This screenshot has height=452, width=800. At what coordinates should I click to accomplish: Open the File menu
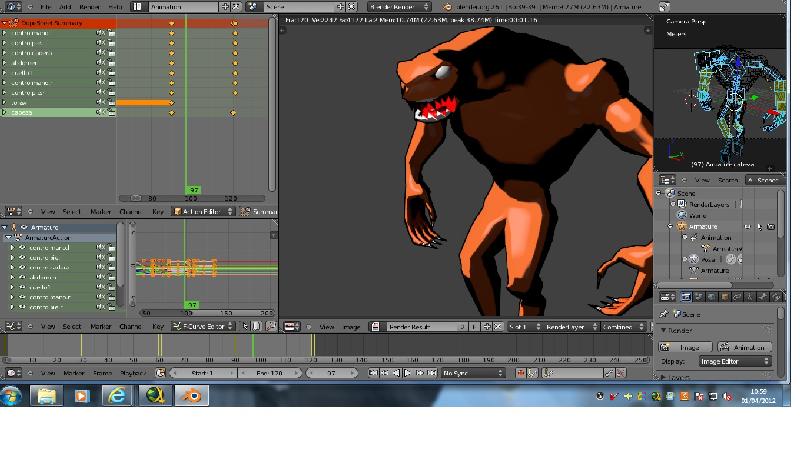click(46, 7)
